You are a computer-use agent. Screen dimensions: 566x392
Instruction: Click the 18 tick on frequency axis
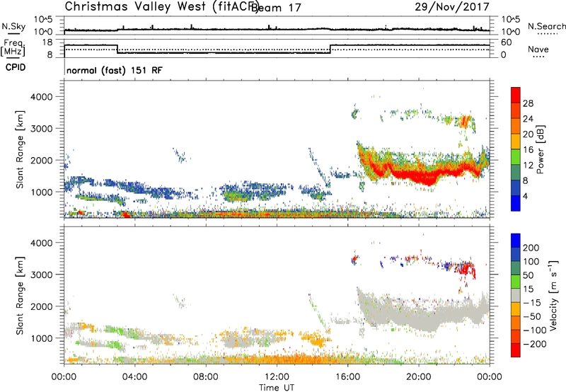click(47, 42)
